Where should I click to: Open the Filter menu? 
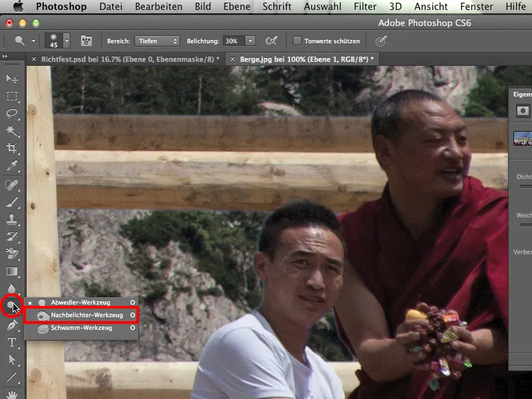click(365, 7)
